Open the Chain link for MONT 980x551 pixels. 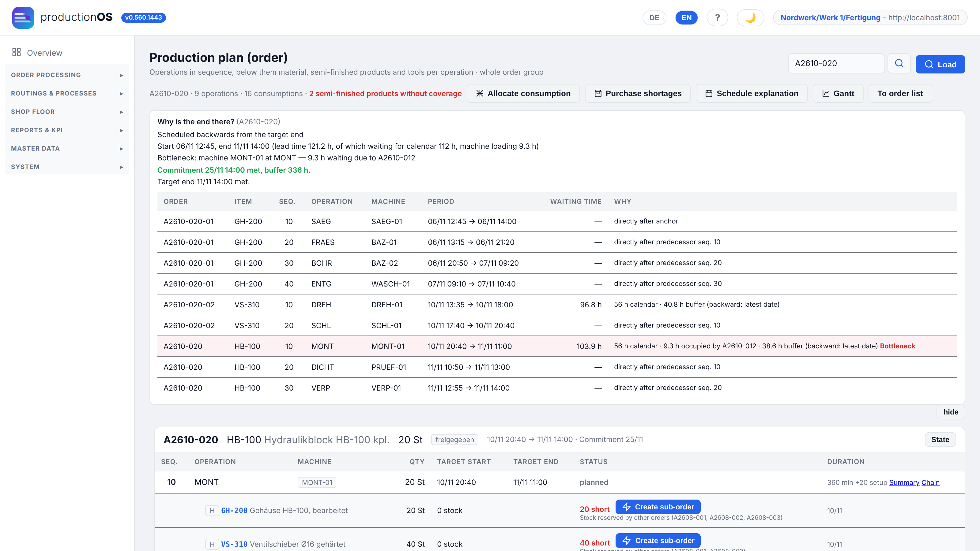930,482
